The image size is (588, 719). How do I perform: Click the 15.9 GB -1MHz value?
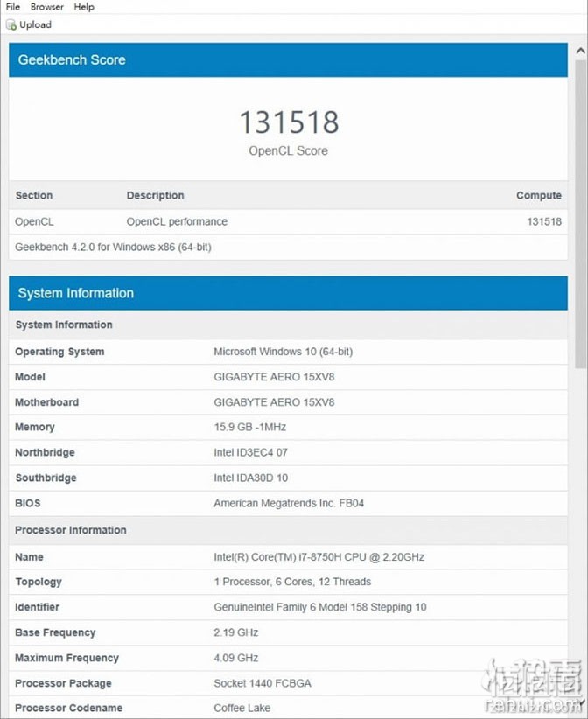click(x=250, y=428)
